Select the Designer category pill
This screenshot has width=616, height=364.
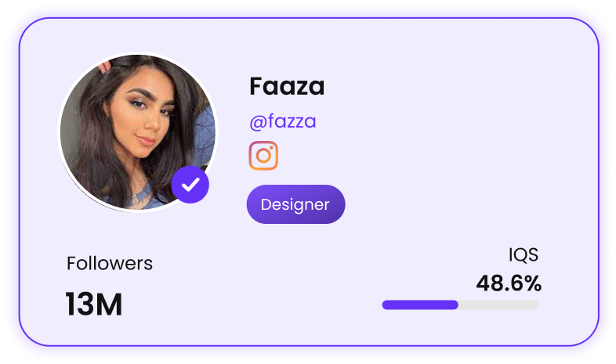click(x=295, y=204)
